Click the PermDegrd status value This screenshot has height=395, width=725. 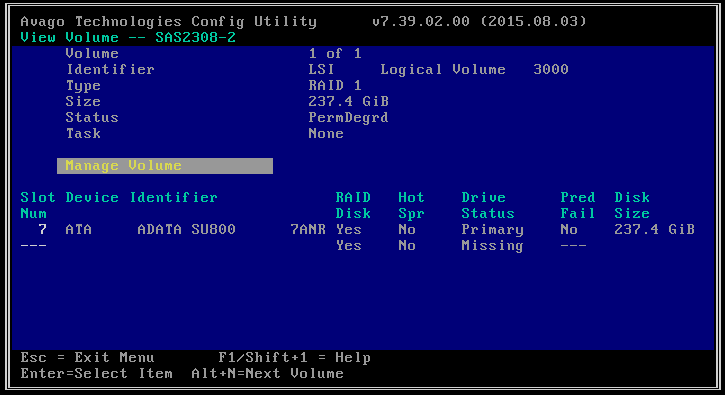coord(348,118)
